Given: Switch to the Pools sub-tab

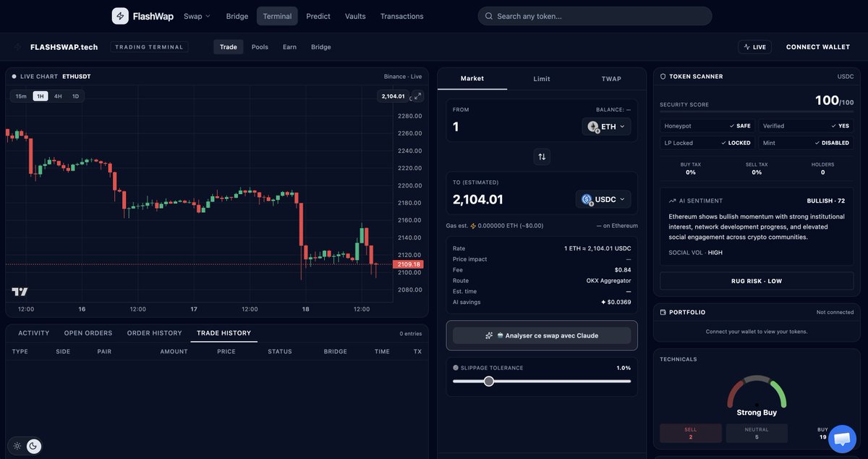Looking at the screenshot, I should pos(260,47).
